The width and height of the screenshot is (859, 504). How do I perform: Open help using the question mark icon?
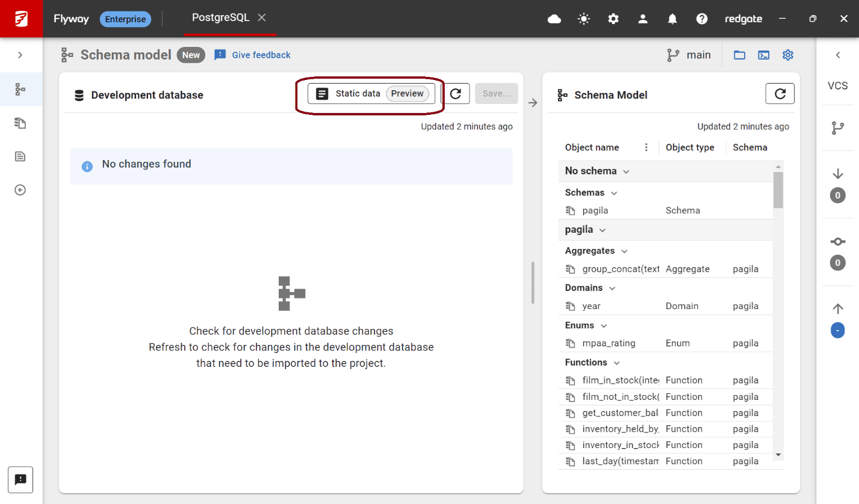coord(702,19)
